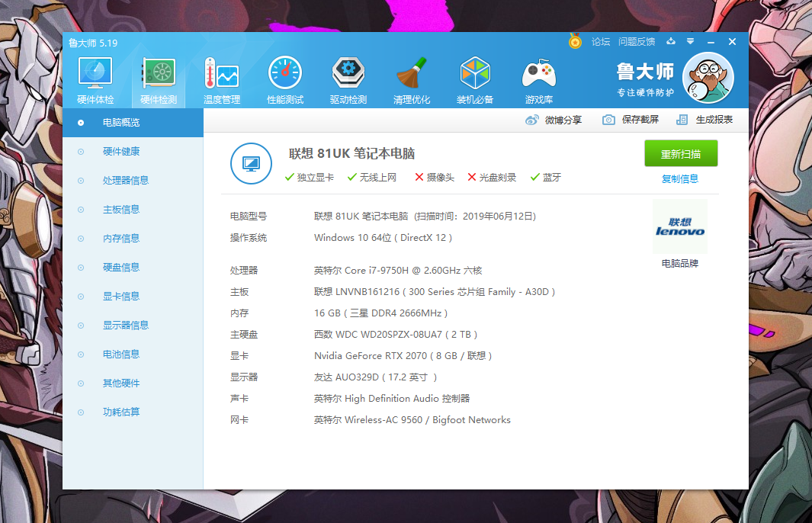812x523 pixels.
Task: Click the 鲁大师 mascot avatar
Action: (x=708, y=79)
